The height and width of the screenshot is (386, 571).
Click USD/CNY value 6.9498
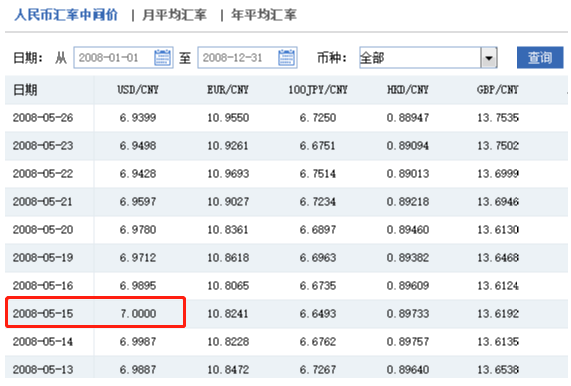(138, 146)
